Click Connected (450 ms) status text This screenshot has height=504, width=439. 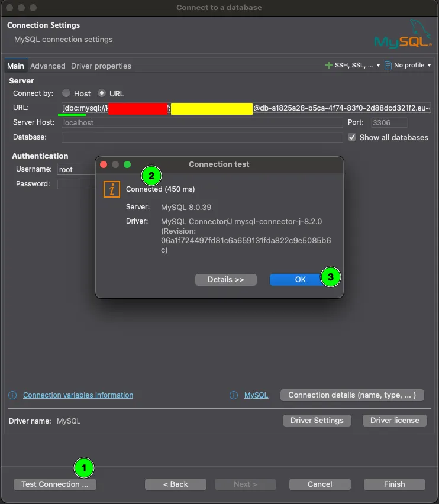coord(160,189)
